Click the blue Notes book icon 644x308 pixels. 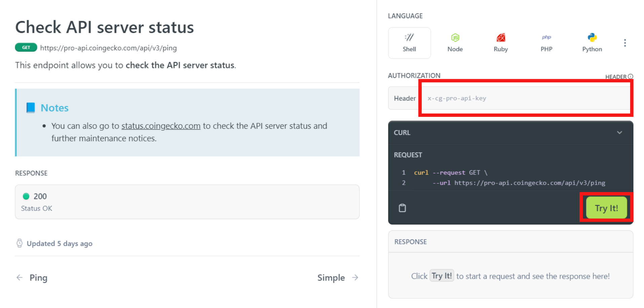pos(31,108)
